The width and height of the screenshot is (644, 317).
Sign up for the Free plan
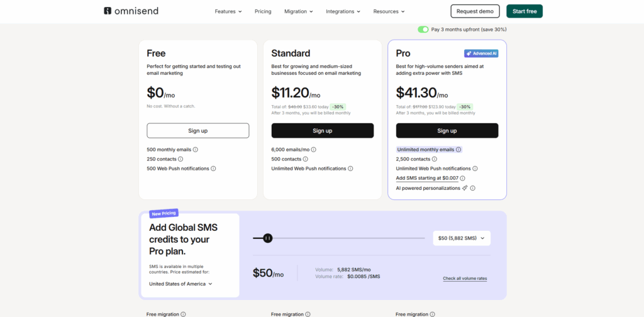[198, 131]
